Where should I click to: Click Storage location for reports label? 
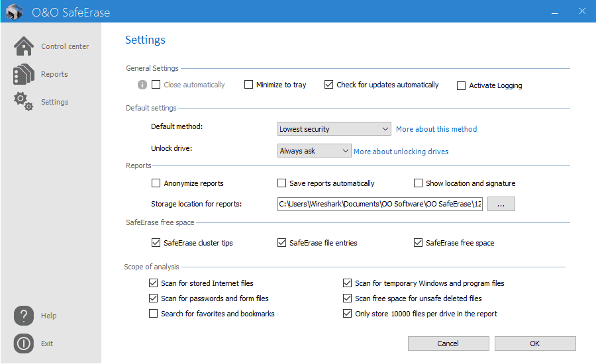tap(196, 204)
